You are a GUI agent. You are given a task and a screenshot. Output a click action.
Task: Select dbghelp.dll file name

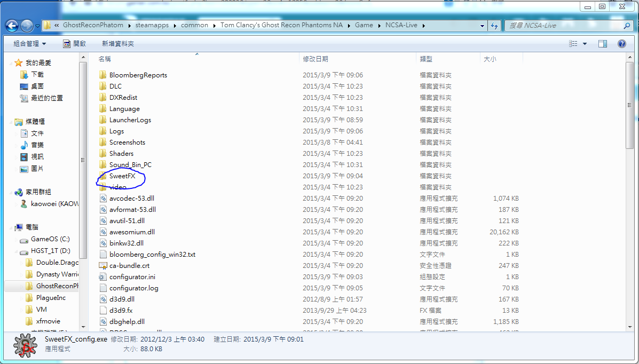click(x=127, y=322)
